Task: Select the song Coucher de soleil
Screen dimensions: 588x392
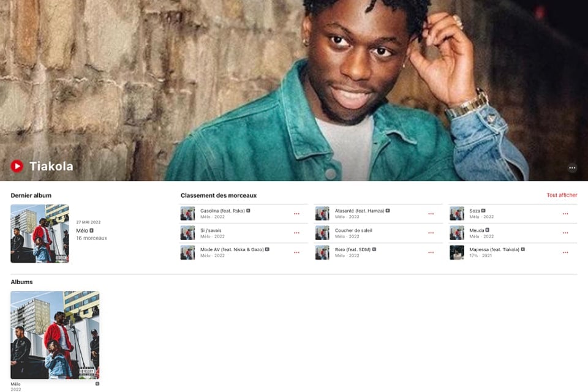Action: tap(353, 230)
